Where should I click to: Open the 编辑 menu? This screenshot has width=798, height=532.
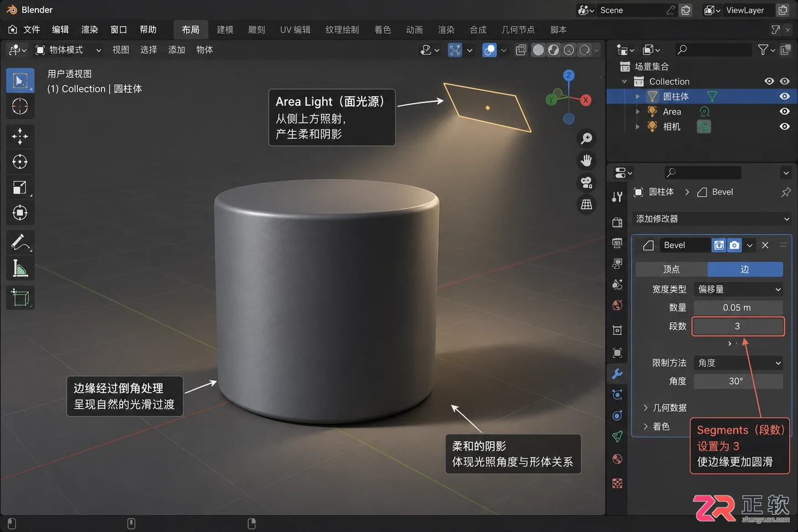click(60, 29)
